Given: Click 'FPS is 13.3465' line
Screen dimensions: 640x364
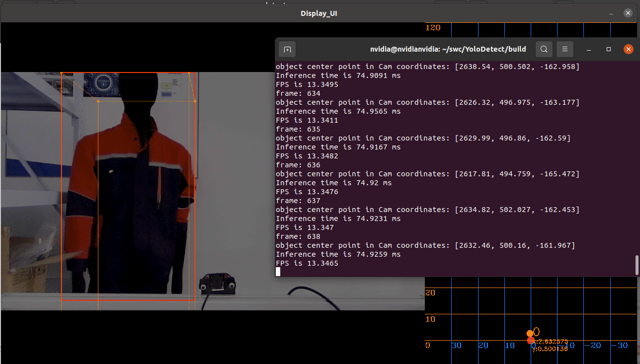Looking at the screenshot, I should click(x=307, y=263).
